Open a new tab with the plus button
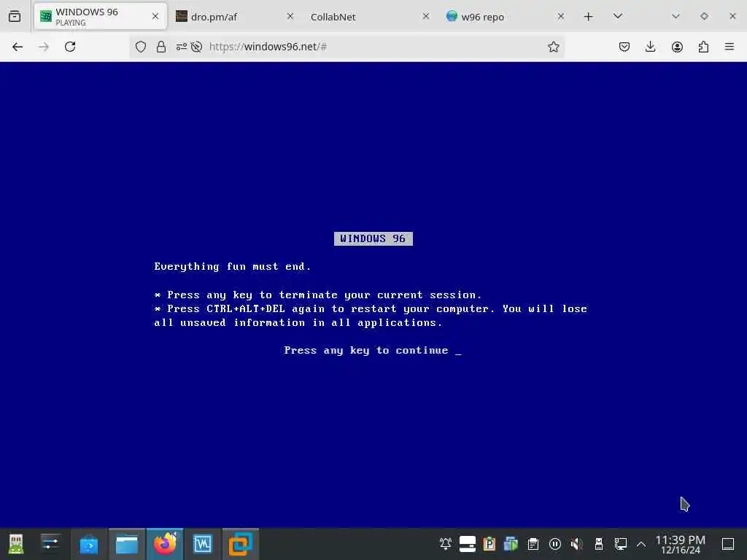Image resolution: width=747 pixels, height=560 pixels. click(x=589, y=17)
